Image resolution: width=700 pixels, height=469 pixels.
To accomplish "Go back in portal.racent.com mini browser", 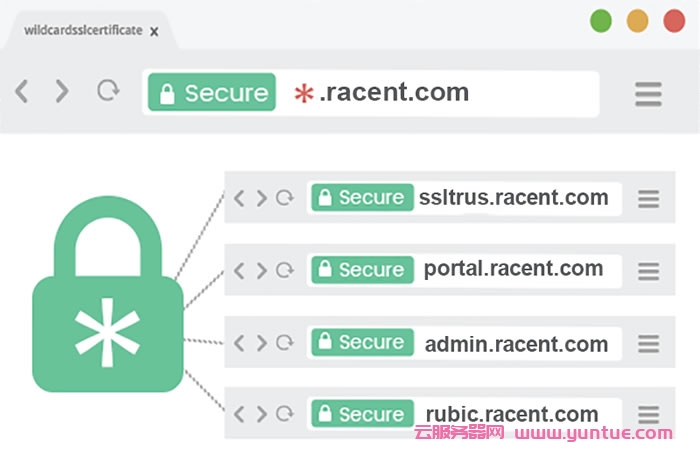I will [x=239, y=270].
